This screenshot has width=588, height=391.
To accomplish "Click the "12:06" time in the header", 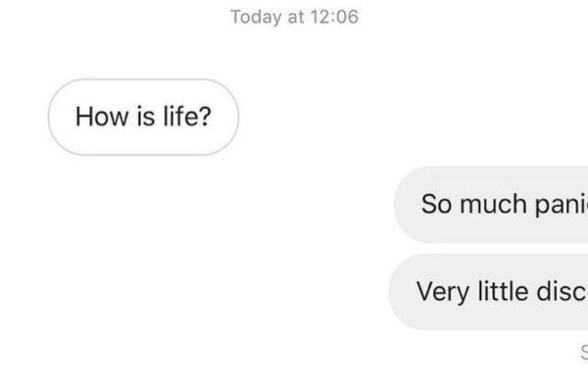I will [x=334, y=17].
